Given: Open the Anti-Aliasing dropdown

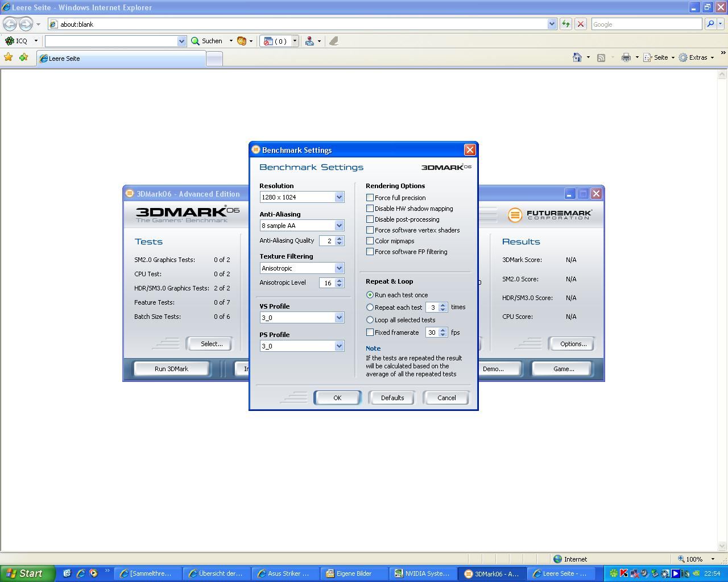Looking at the screenshot, I should (339, 225).
